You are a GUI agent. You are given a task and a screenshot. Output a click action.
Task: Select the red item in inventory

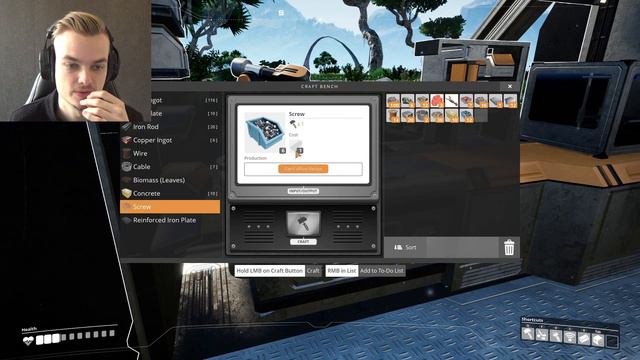(437, 101)
